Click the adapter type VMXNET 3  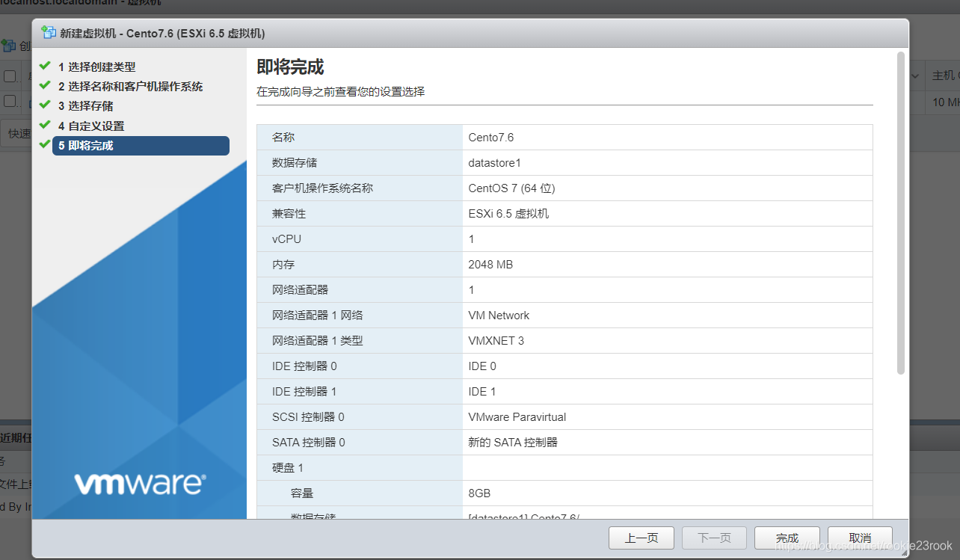click(x=496, y=341)
